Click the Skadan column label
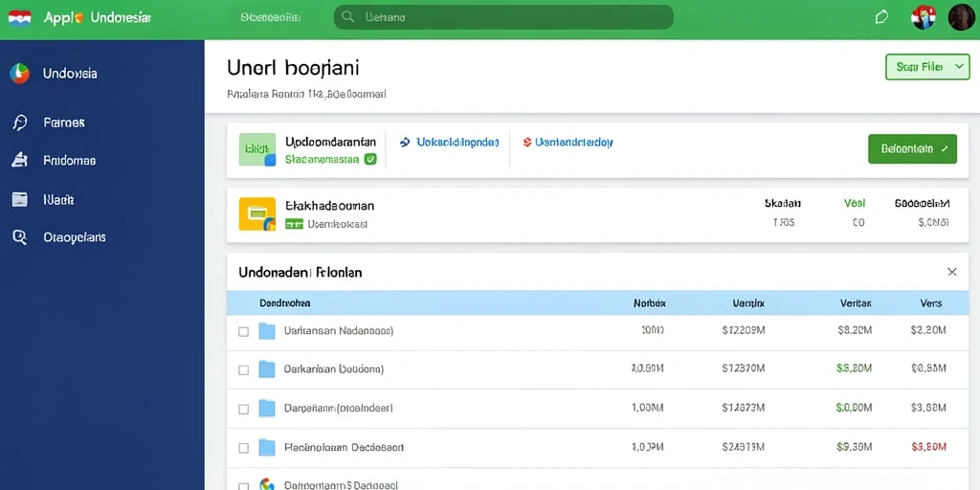 pos(783,204)
